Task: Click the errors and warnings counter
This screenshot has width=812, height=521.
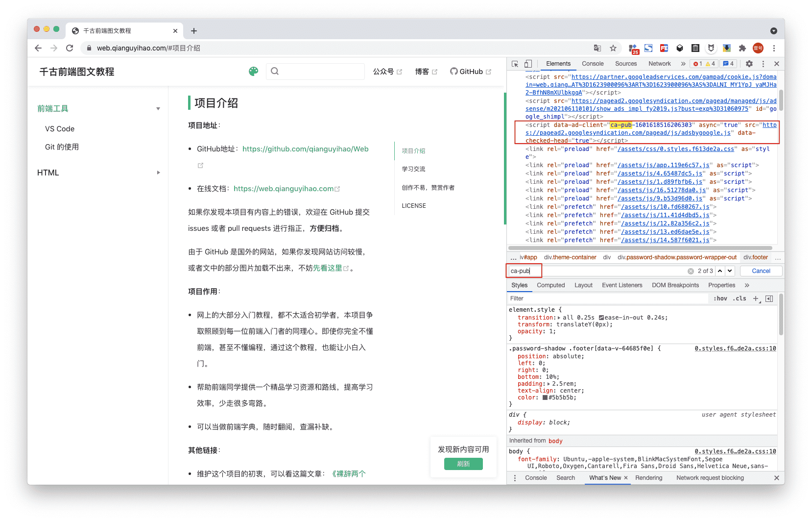Action: coord(704,64)
